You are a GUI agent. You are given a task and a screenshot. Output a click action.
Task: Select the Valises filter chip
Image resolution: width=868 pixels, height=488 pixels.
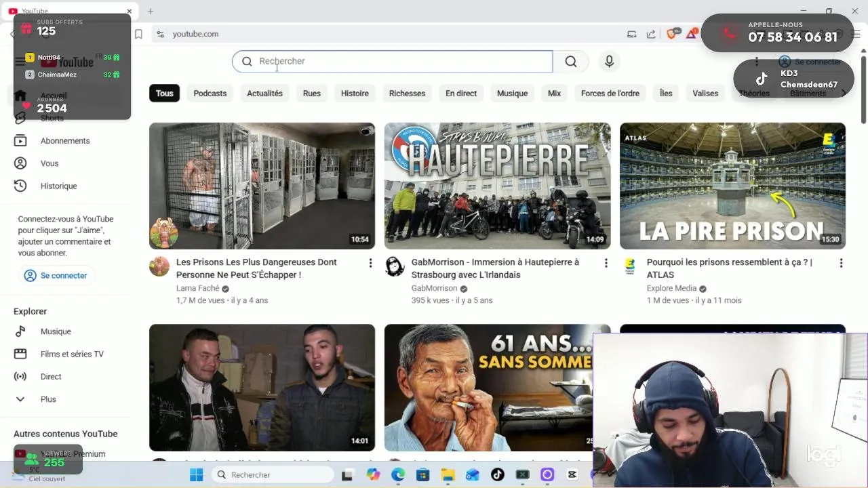[x=705, y=94]
